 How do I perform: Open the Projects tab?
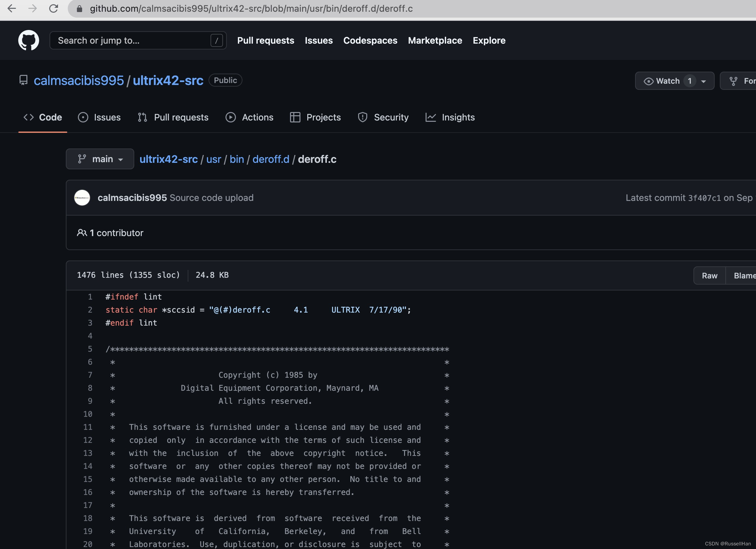coord(315,117)
